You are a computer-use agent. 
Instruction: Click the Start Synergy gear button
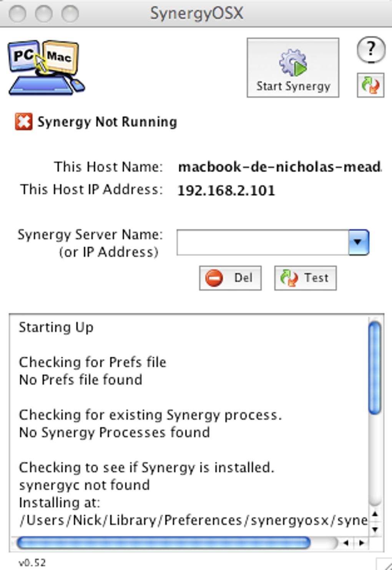coord(293,68)
